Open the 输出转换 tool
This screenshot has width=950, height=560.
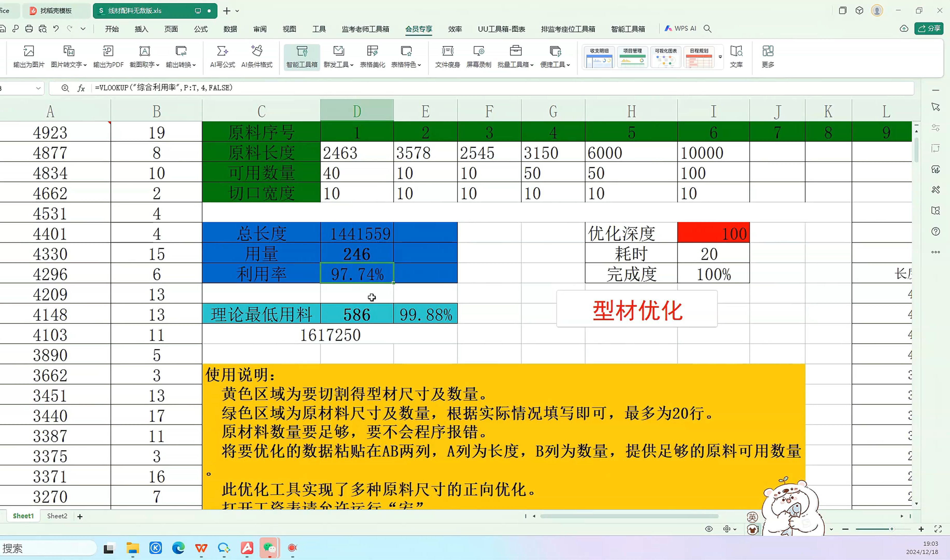point(181,57)
